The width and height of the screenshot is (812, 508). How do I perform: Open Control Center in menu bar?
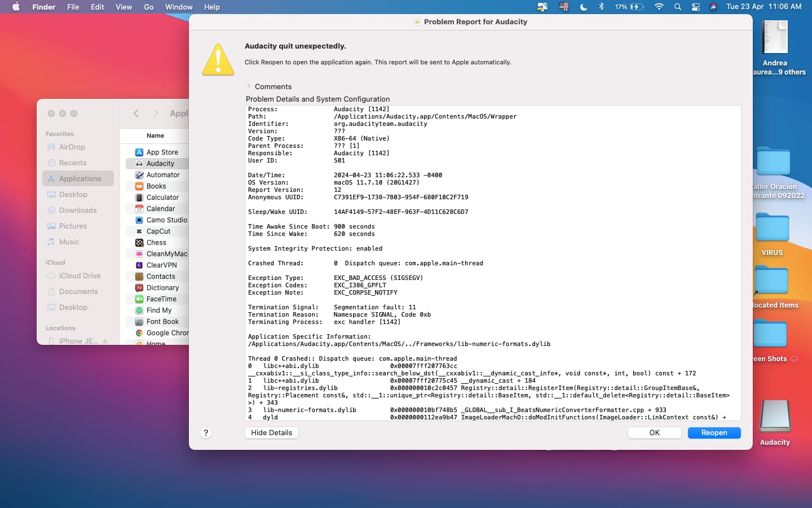(x=696, y=7)
